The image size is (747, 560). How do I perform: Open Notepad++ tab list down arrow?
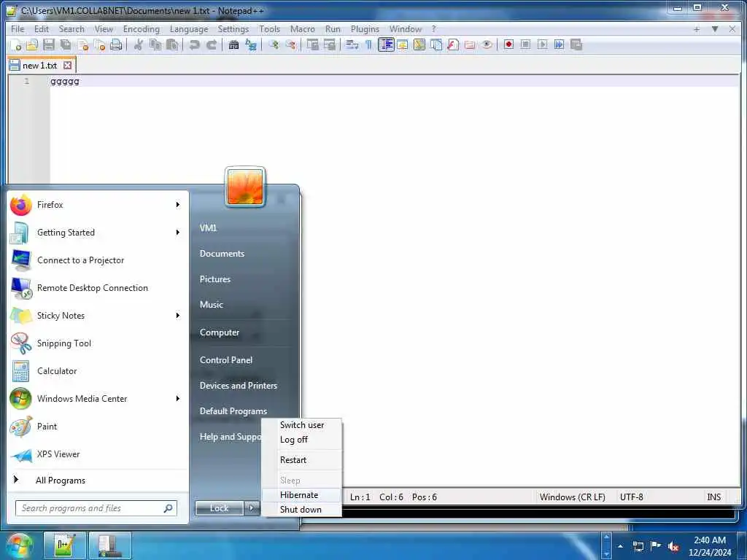pyautogui.click(x=715, y=29)
